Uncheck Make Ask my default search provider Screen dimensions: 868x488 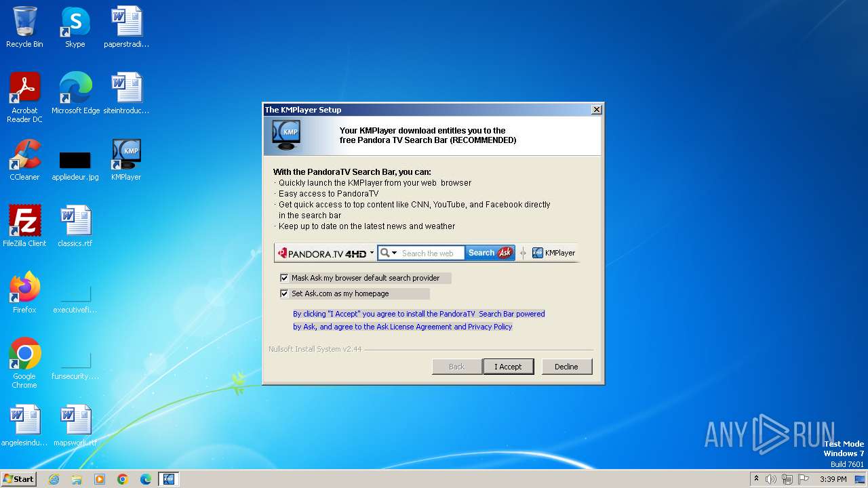click(284, 278)
